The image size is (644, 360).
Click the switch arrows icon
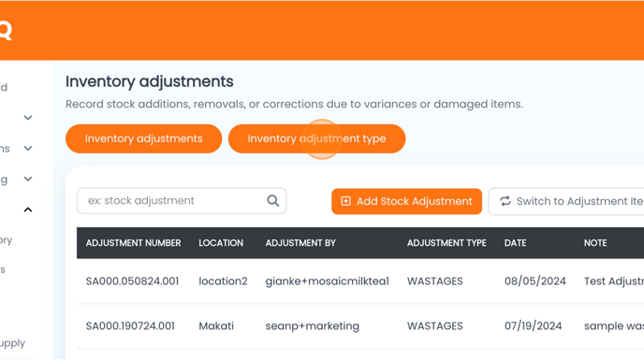point(505,201)
